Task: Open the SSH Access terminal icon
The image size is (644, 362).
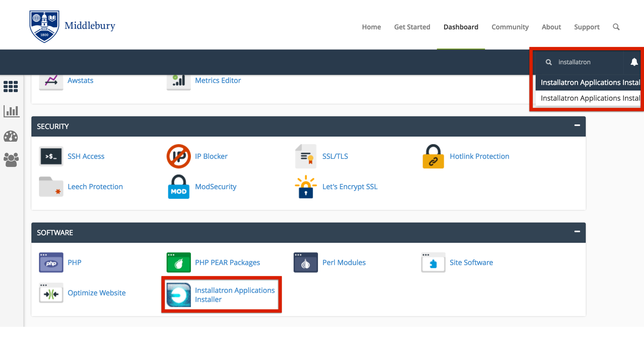Action: pos(51,156)
